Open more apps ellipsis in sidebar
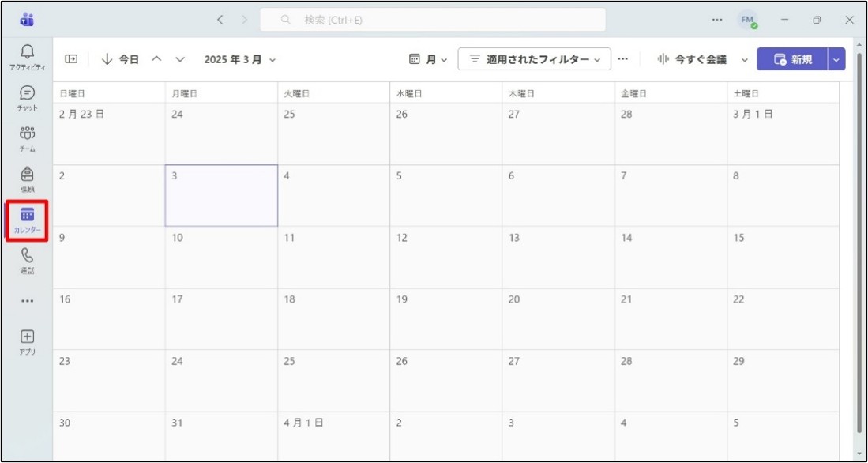The height and width of the screenshot is (463, 868). click(28, 301)
